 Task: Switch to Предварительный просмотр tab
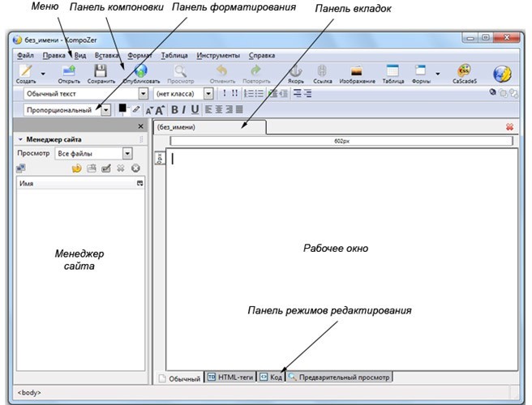point(339,377)
